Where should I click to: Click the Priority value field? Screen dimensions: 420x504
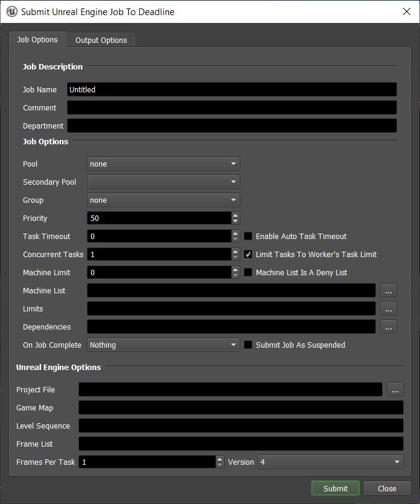click(x=159, y=218)
